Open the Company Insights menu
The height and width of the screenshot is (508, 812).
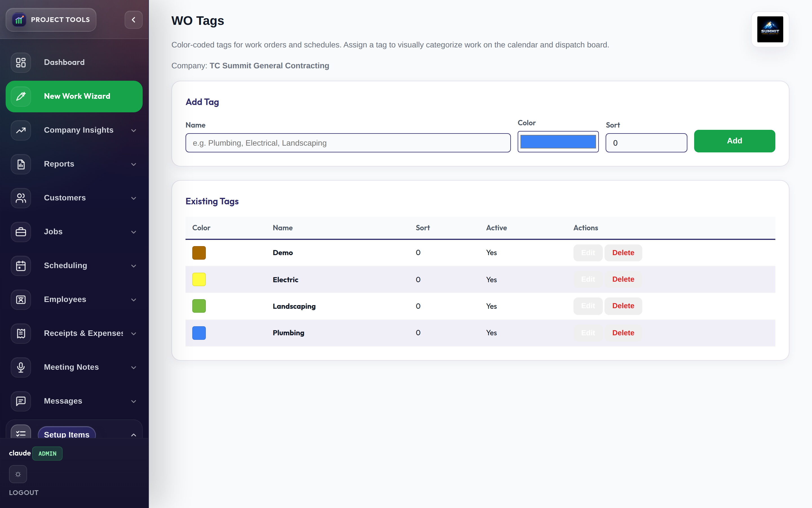pyautogui.click(x=74, y=130)
